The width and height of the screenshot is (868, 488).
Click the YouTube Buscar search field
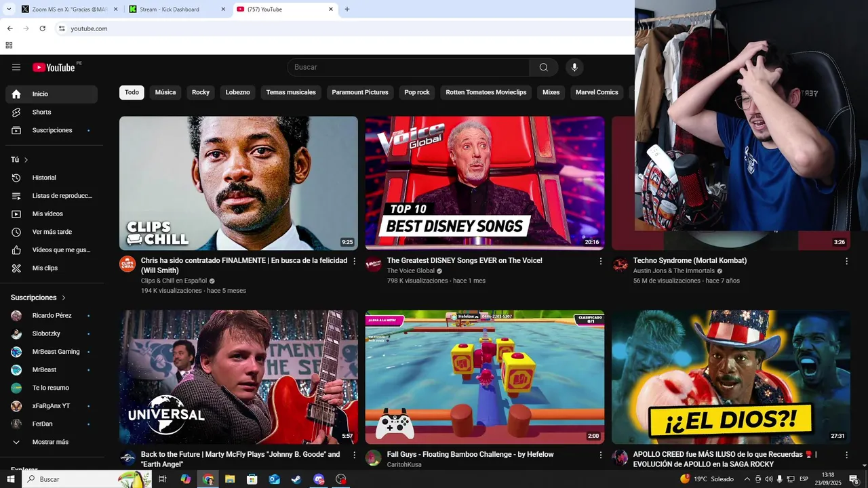pos(408,67)
